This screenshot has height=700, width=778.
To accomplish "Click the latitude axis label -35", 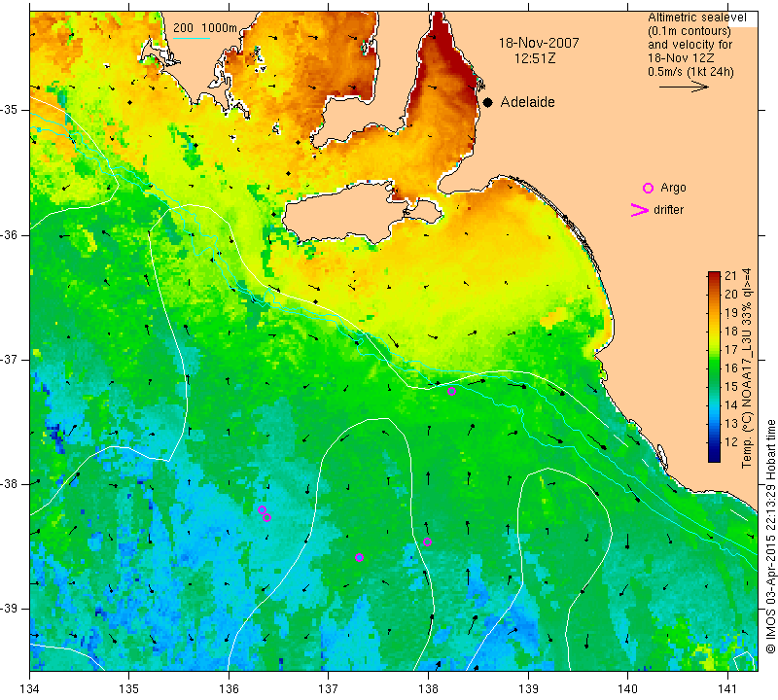I will click(9, 110).
